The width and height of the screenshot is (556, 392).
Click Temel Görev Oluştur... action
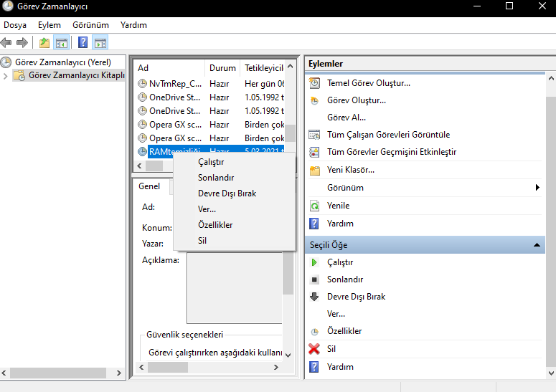(369, 83)
